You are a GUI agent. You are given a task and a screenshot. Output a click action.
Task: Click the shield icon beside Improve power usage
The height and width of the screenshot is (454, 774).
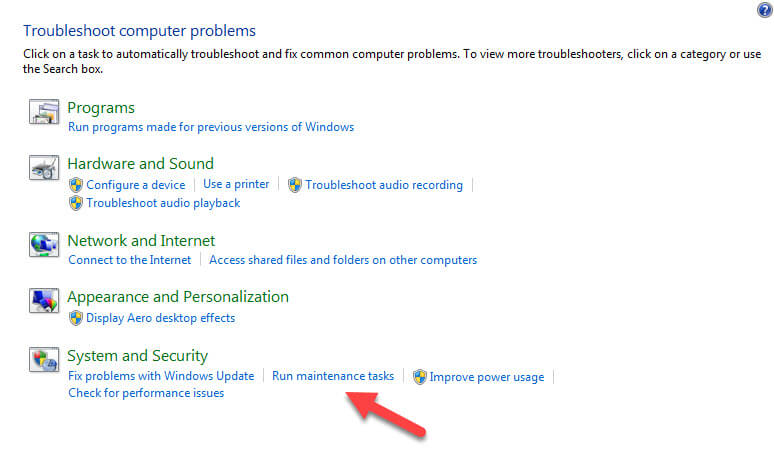pos(420,377)
